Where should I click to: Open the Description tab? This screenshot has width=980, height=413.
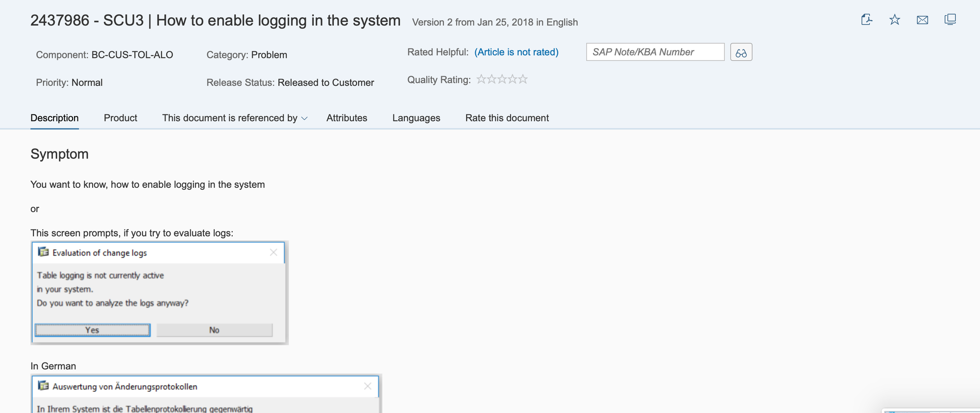(x=54, y=118)
